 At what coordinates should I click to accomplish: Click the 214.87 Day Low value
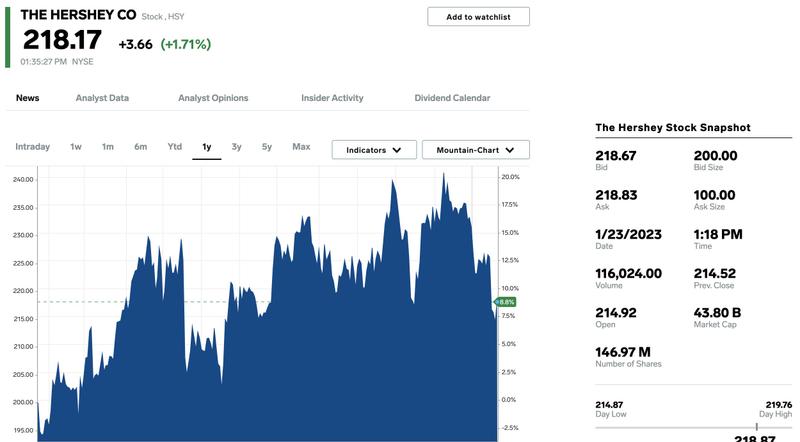[609, 405]
